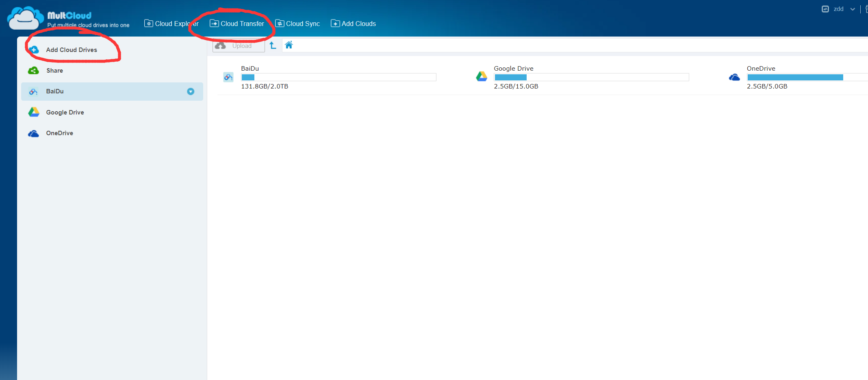
Task: Click the 2.5GB/5.0GB usage text
Action: click(767, 86)
